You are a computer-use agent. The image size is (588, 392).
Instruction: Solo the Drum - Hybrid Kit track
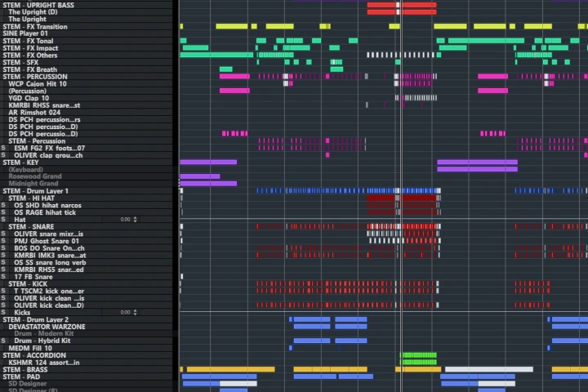pyautogui.click(x=4, y=341)
